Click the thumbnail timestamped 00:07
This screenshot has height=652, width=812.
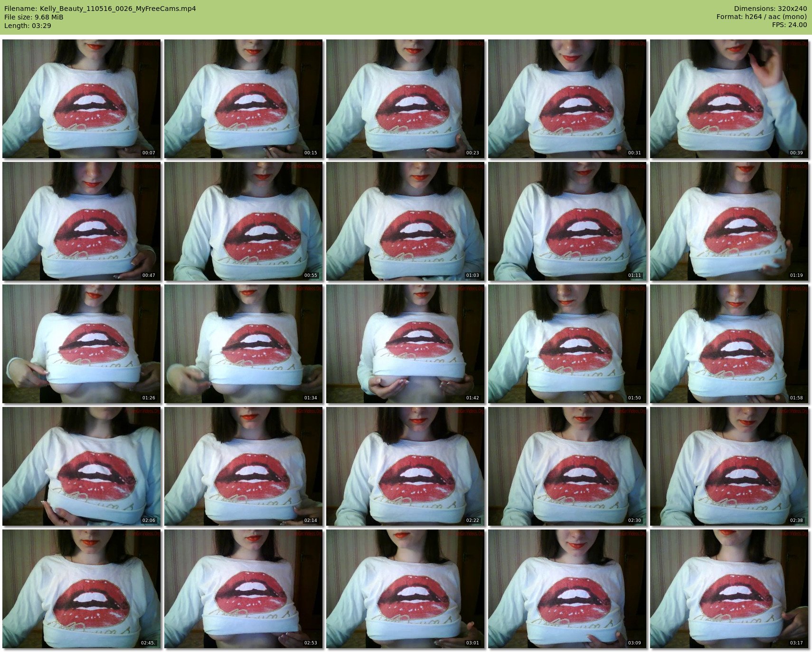pos(82,98)
